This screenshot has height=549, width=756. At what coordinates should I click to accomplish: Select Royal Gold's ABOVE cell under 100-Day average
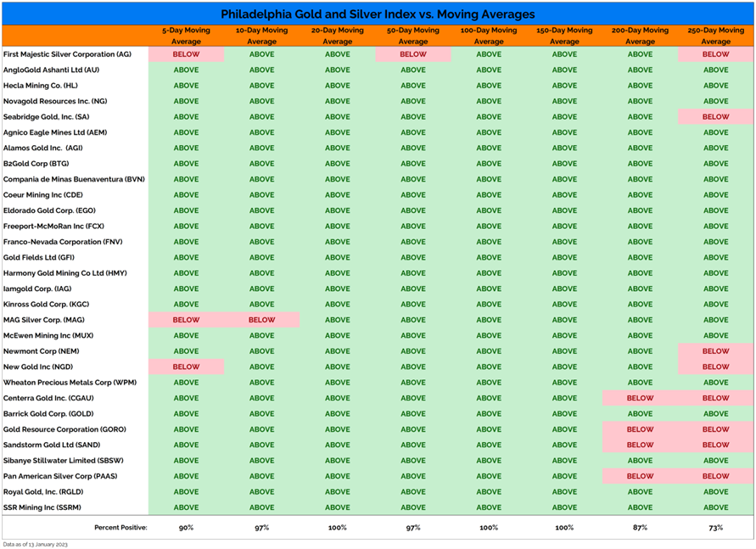[489, 492]
